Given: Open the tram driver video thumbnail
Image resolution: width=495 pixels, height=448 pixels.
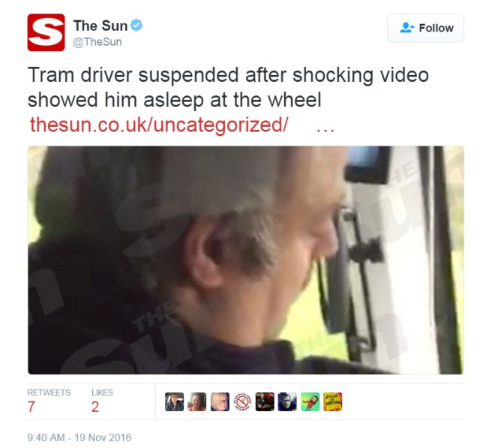Looking at the screenshot, I should [245, 260].
